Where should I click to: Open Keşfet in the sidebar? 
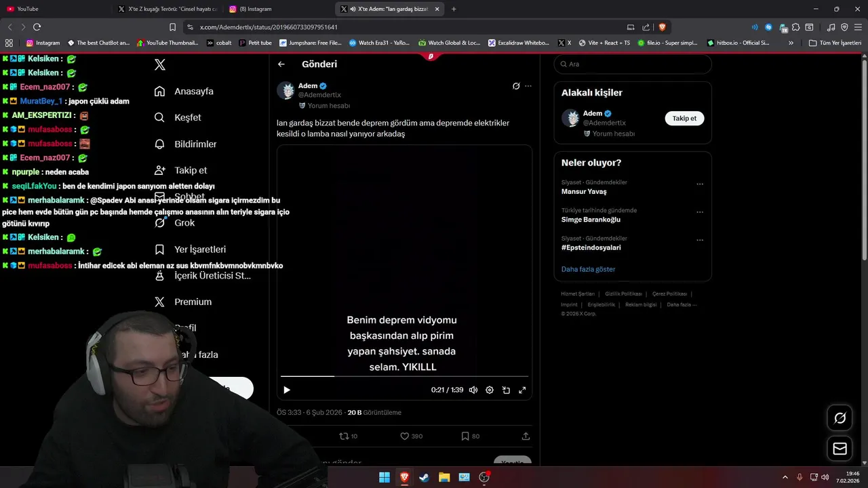pos(178,117)
